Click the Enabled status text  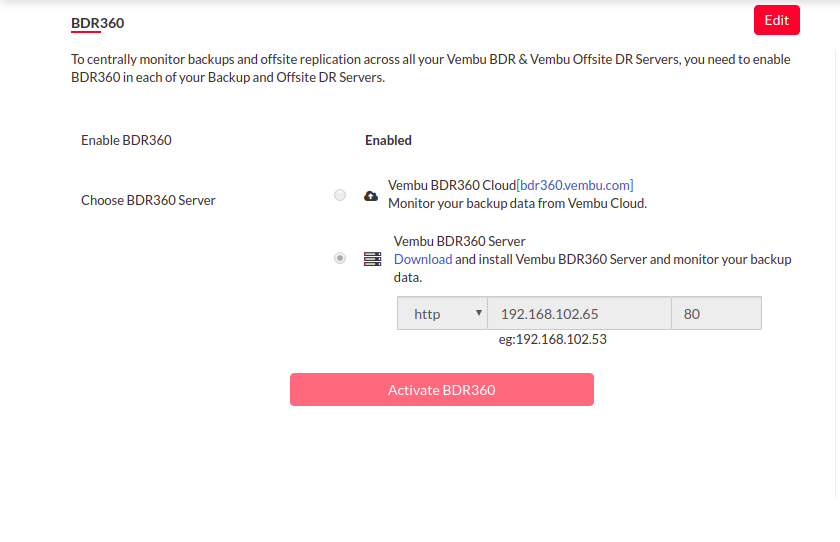(388, 140)
